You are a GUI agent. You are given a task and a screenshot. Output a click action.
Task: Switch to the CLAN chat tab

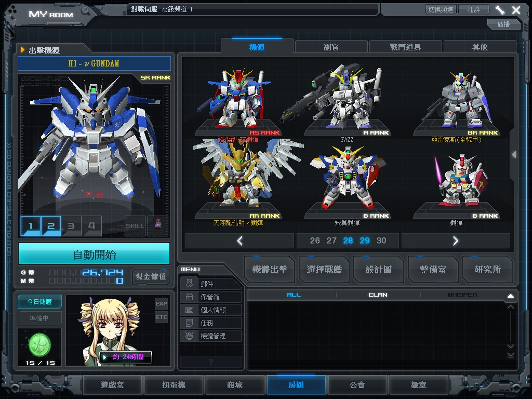click(x=378, y=295)
